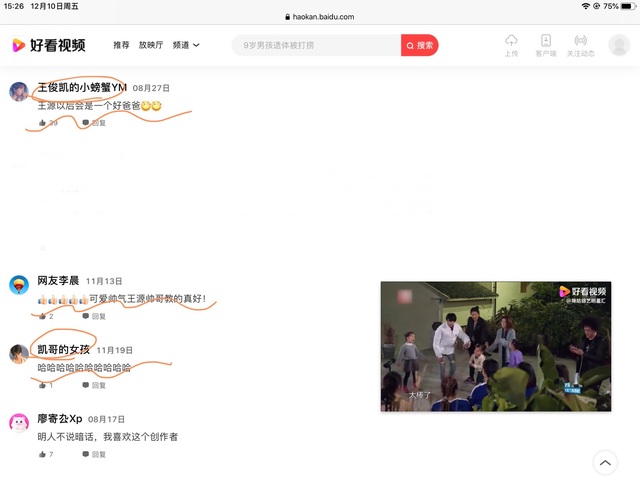Viewport: 640px width, 480px height.
Task: Expand the 频道 dropdown
Action: pyautogui.click(x=186, y=45)
